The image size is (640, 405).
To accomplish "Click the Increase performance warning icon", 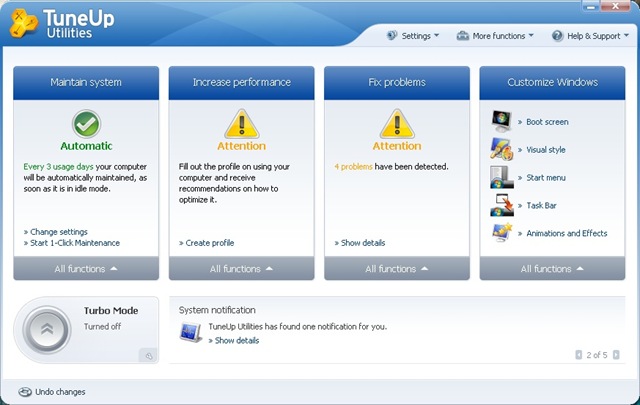I will coord(242,124).
